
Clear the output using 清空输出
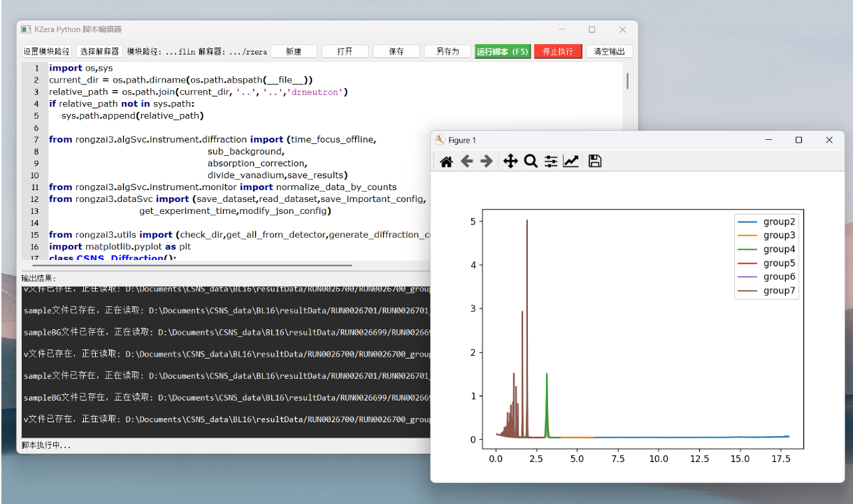(609, 52)
